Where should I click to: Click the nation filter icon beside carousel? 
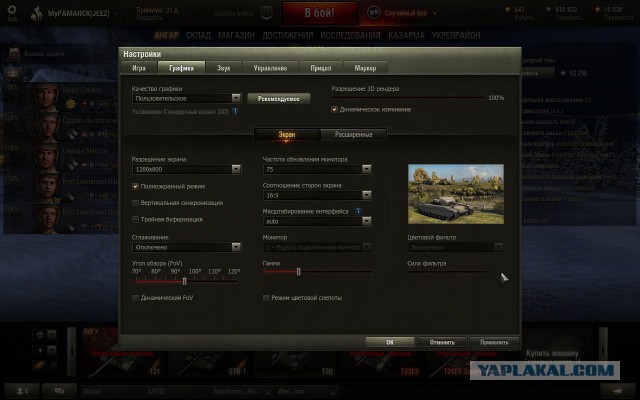[x=40, y=335]
